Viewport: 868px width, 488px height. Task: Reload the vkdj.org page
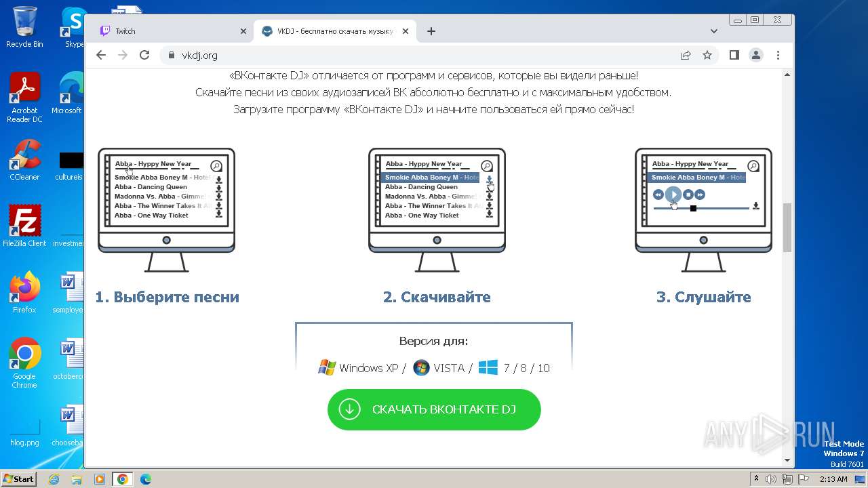(x=144, y=55)
